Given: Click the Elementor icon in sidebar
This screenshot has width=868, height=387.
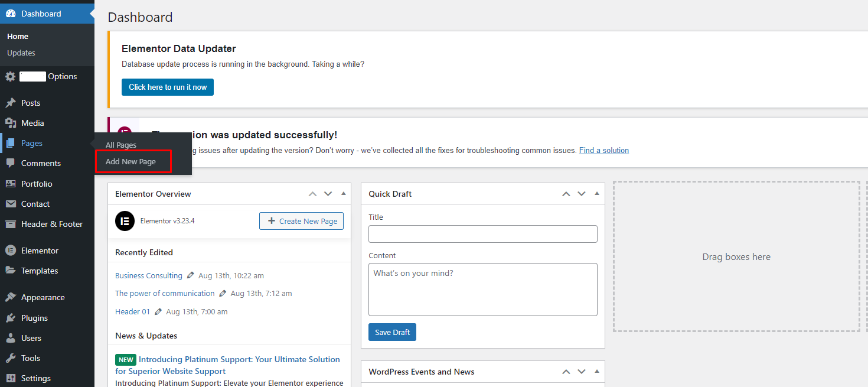Looking at the screenshot, I should (x=11, y=251).
